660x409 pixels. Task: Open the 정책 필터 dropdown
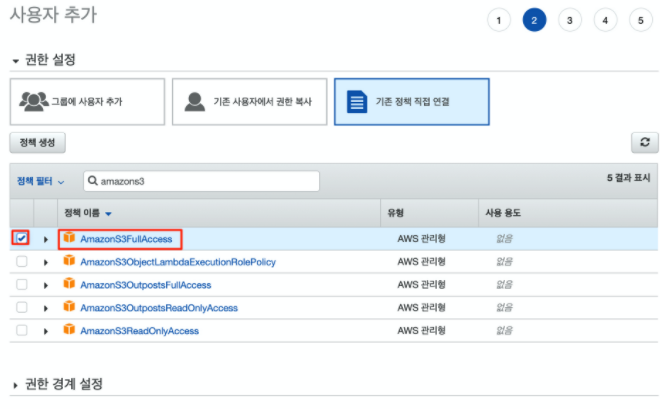click(40, 181)
